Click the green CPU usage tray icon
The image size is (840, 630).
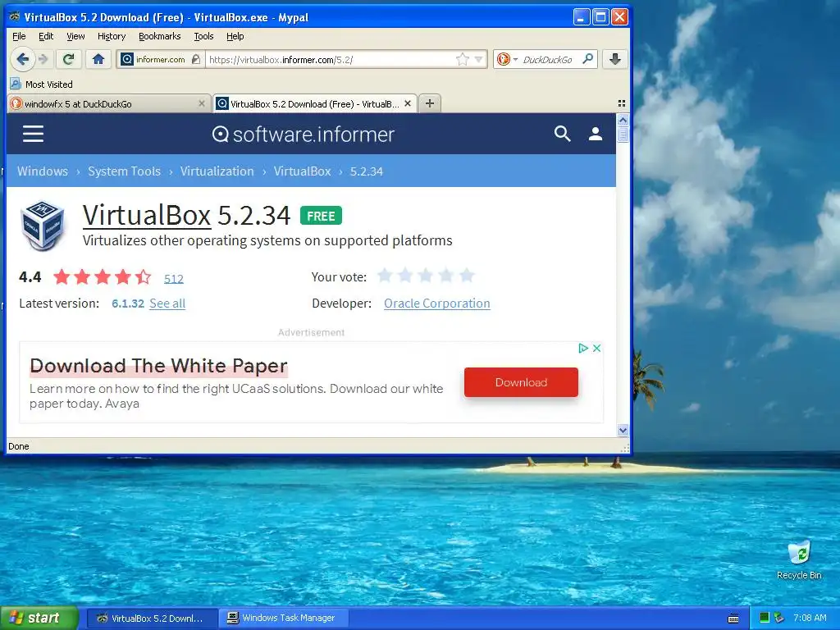[765, 618]
